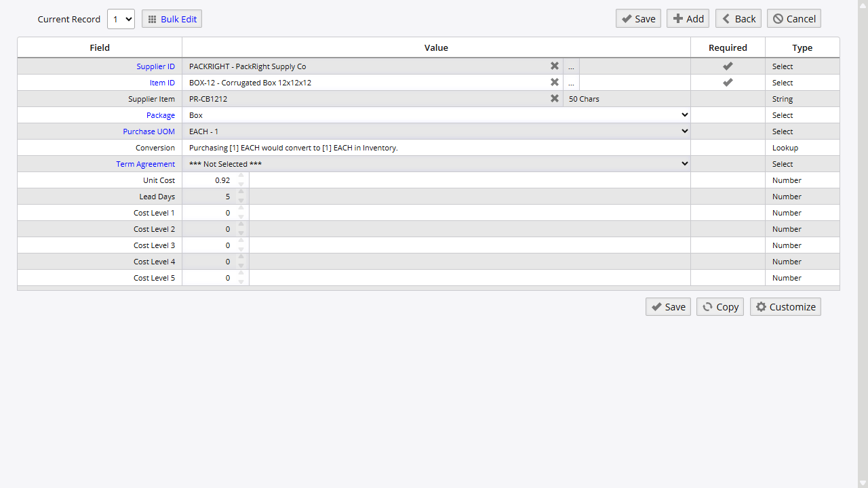868x488 pixels.
Task: Click the Required checkmark for Supplier ID
Action: 728,66
